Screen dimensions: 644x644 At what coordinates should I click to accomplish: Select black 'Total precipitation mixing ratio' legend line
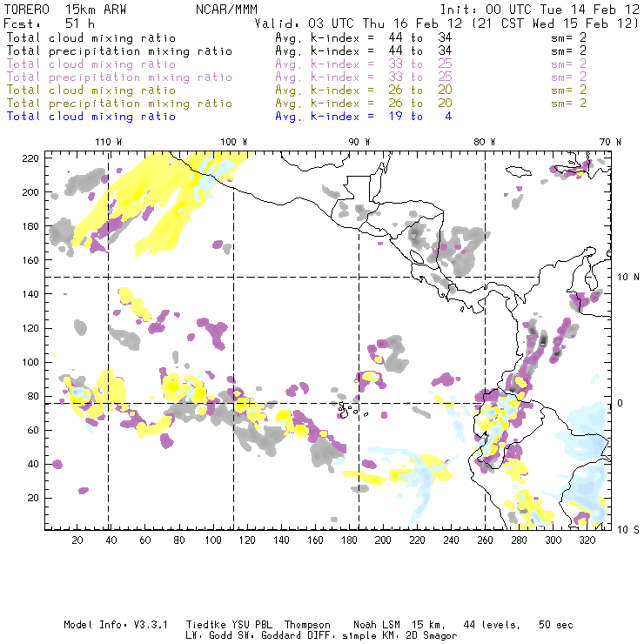[x=119, y=51]
